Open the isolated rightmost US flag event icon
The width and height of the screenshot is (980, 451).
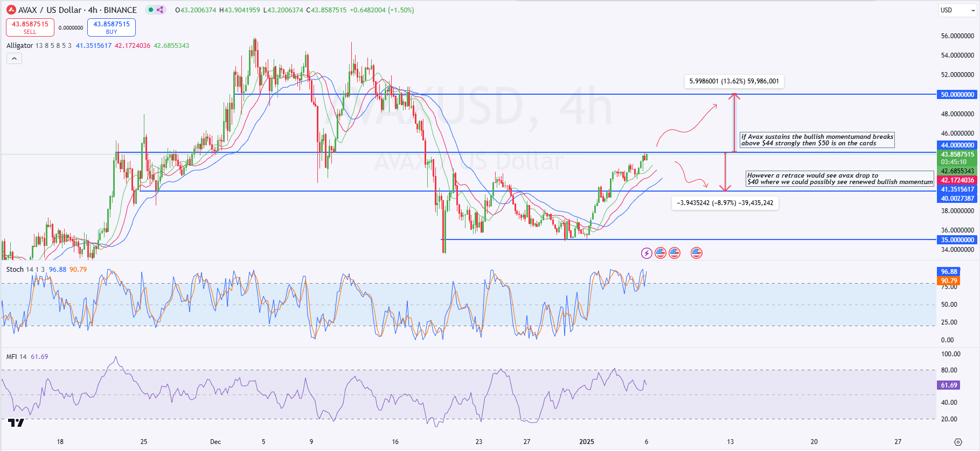pyautogui.click(x=697, y=253)
